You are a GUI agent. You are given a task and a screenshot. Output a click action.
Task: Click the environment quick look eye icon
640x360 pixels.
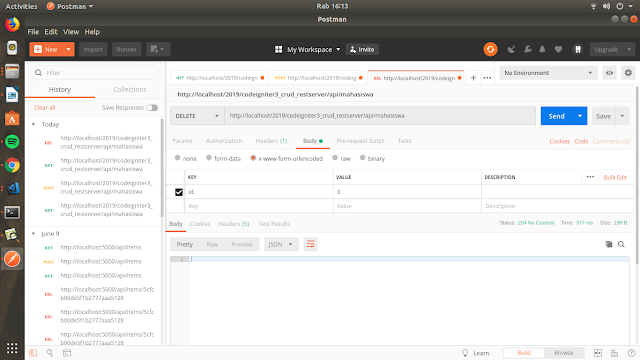609,73
